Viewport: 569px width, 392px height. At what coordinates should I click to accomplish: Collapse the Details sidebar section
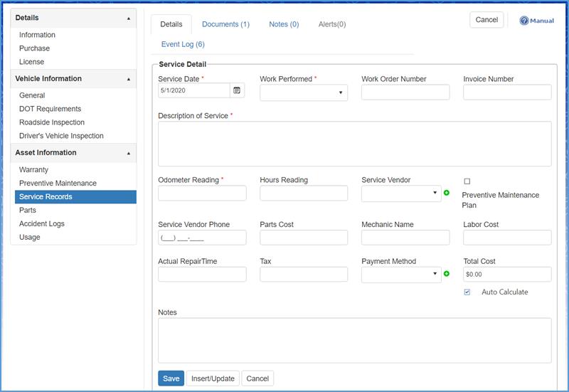pos(129,18)
